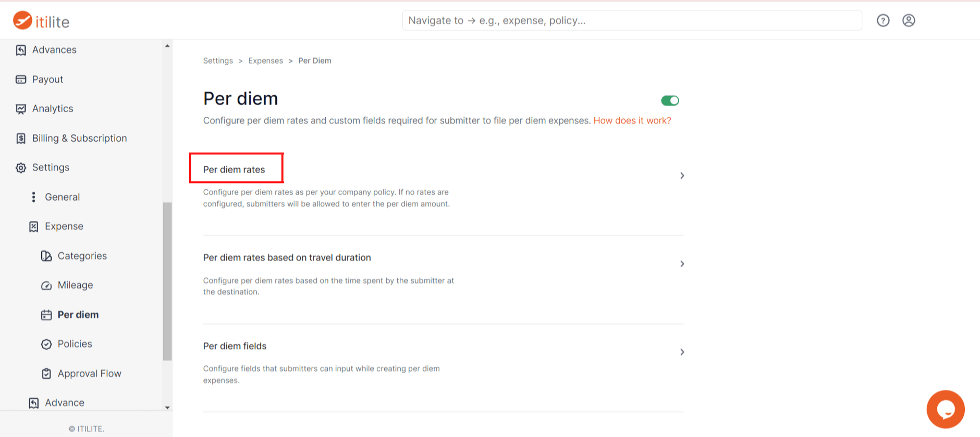The image size is (980, 437).
Task: Click the Advances sidebar icon
Action: click(x=21, y=50)
